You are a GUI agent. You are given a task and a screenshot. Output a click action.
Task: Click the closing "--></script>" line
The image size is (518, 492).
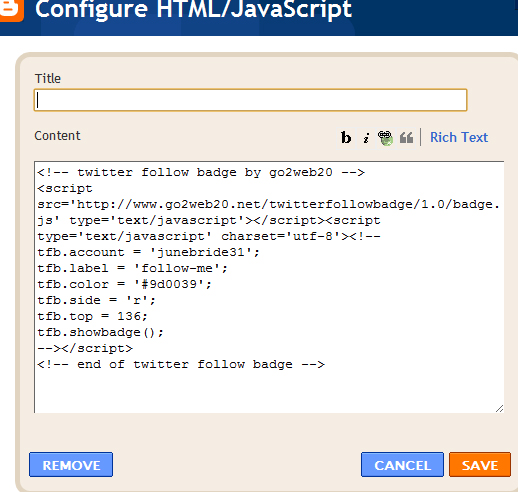click(x=85, y=348)
